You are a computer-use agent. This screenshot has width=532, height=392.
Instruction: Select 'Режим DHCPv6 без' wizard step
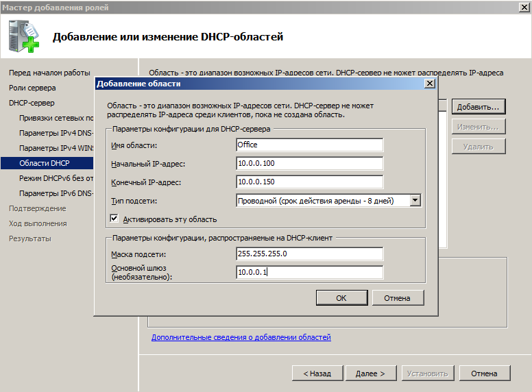point(56,178)
